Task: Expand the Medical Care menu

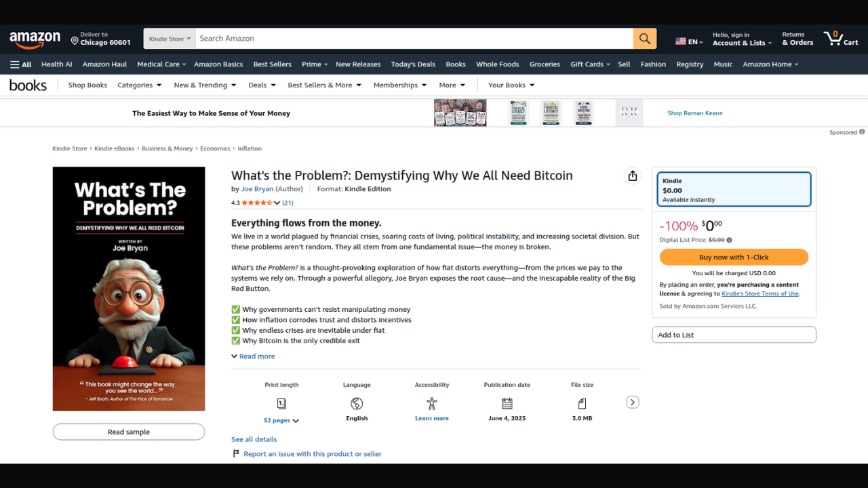Action: tap(161, 64)
